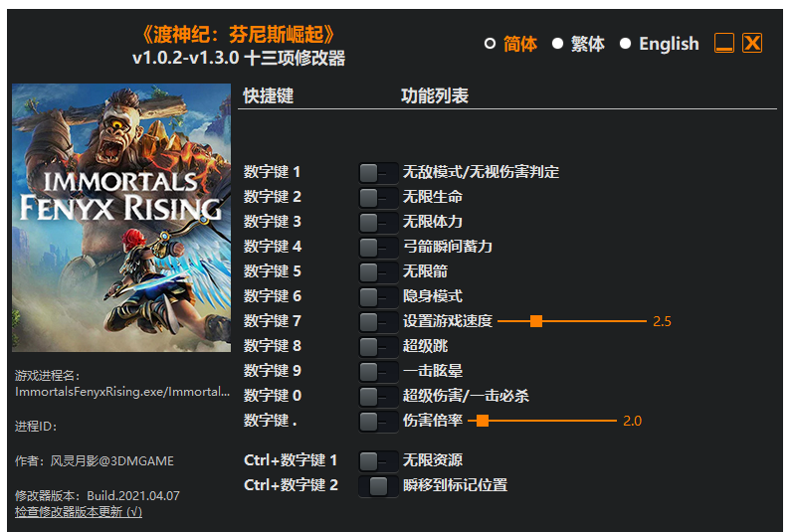Click 数字键 2 hotkey label
Viewport: 795px width, 532px height.
click(x=273, y=197)
